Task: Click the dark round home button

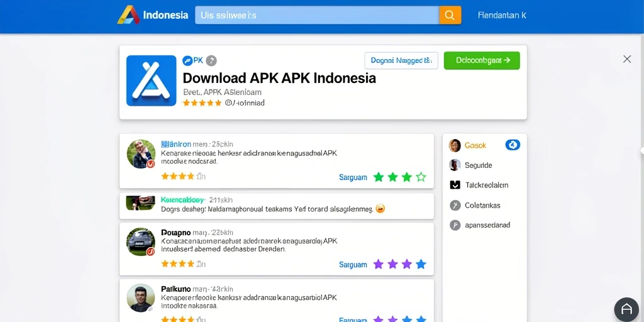Action: [626, 309]
